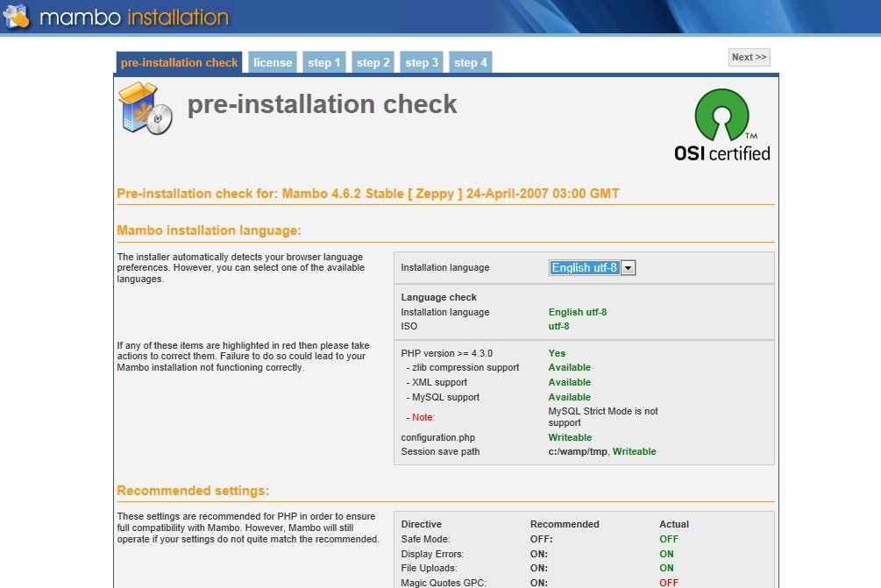Click 'PHP version >= 4.3.0' label

tap(447, 353)
